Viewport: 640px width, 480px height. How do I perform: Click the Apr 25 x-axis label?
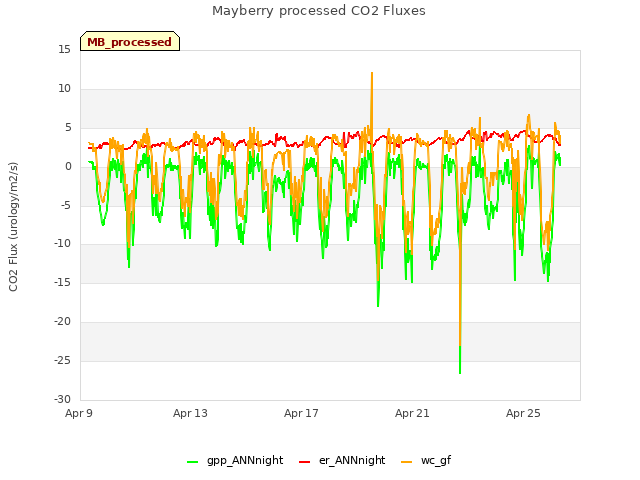coord(523,413)
